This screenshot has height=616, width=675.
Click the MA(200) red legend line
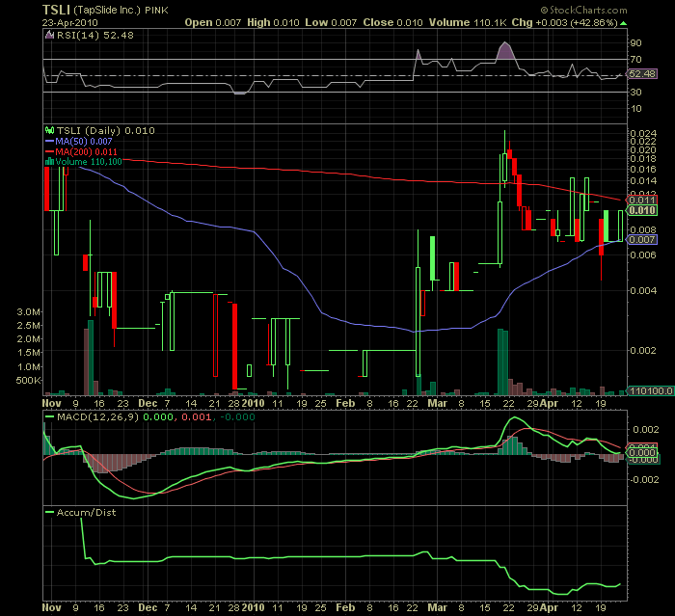point(49,151)
